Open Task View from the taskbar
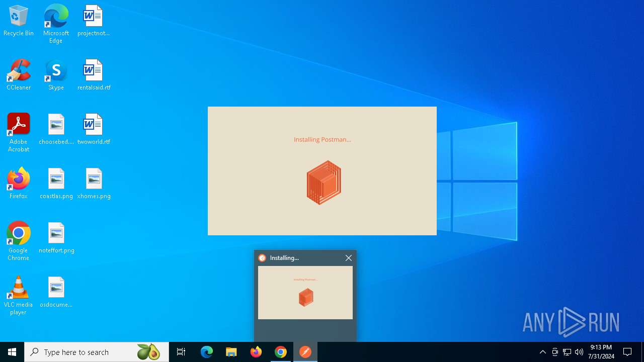 [x=181, y=352]
